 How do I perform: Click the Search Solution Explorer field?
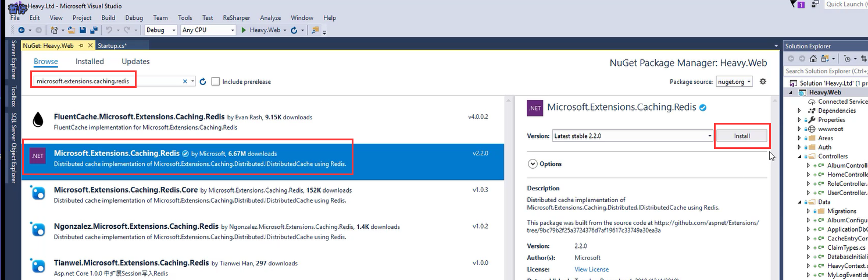point(826,71)
